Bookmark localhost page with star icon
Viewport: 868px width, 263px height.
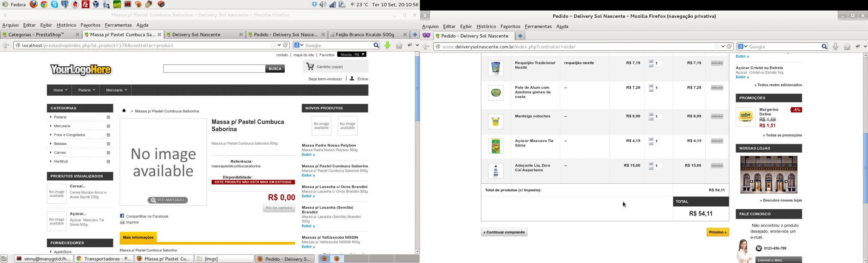pyautogui.click(x=273, y=45)
